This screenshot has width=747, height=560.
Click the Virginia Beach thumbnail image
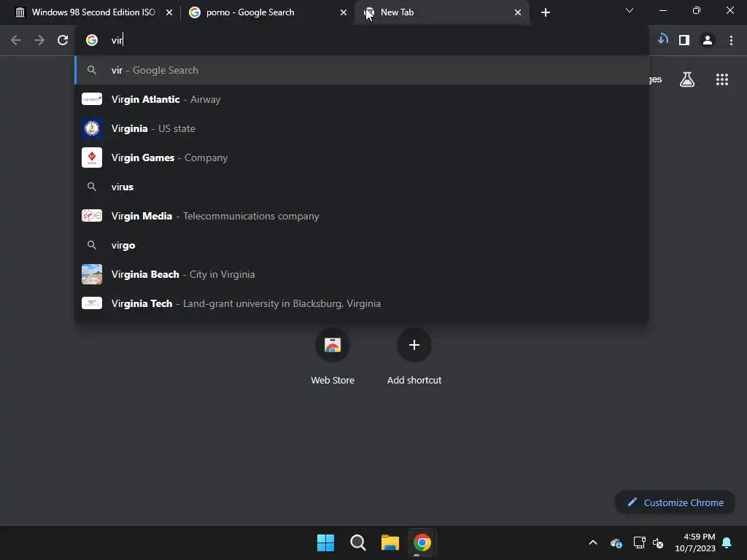[92, 274]
